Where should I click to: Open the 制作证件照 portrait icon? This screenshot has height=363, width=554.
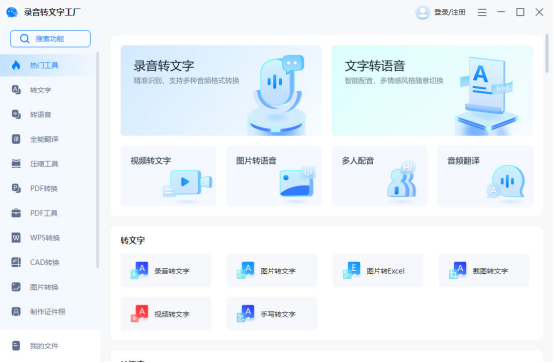click(16, 311)
